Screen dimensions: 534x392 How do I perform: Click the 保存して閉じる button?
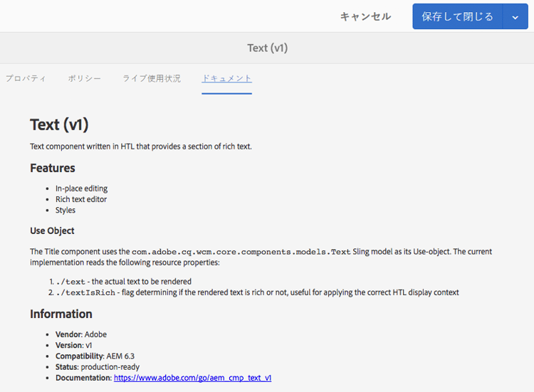click(457, 16)
